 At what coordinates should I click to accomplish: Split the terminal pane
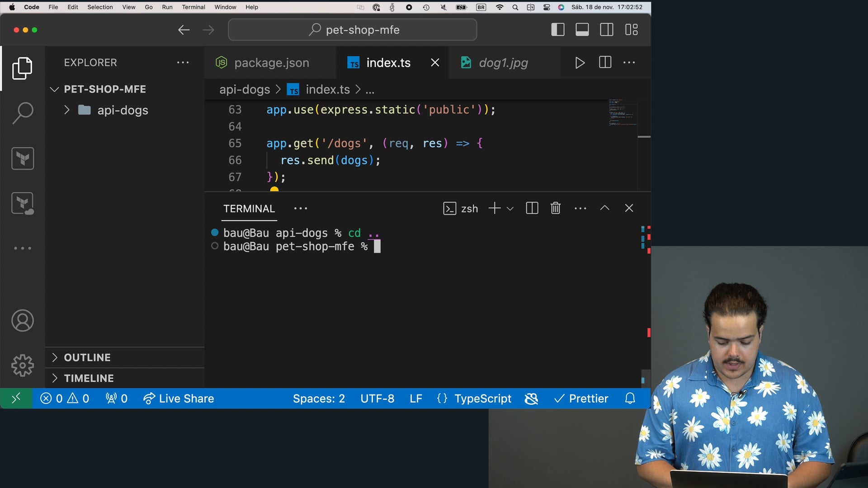[532, 208]
